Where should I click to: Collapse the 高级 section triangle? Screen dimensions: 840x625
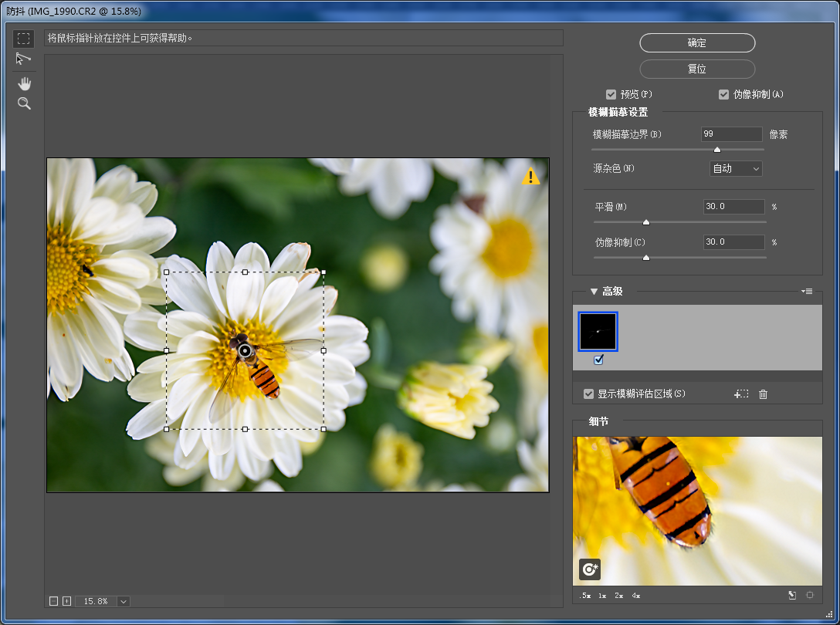[x=594, y=292]
